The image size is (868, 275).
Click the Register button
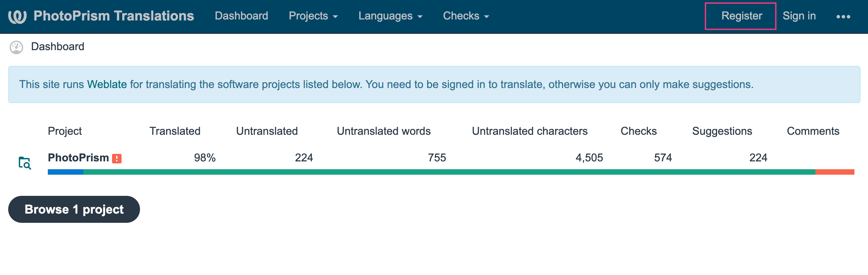(741, 16)
